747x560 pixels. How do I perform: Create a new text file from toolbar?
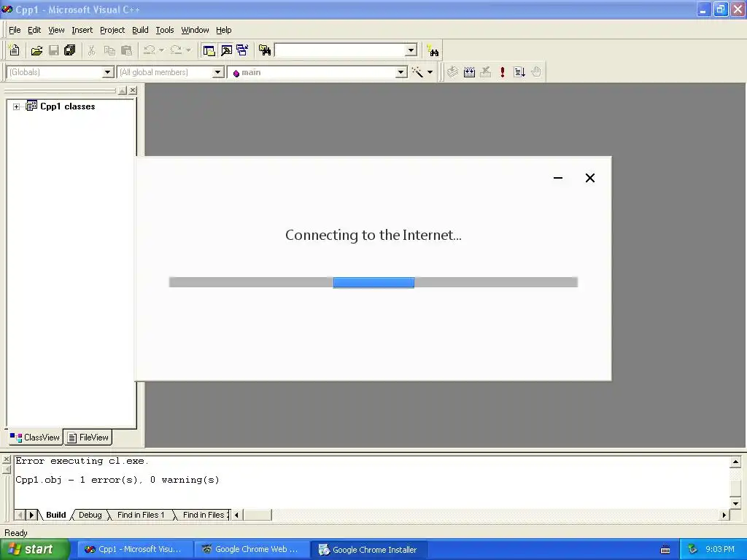15,50
